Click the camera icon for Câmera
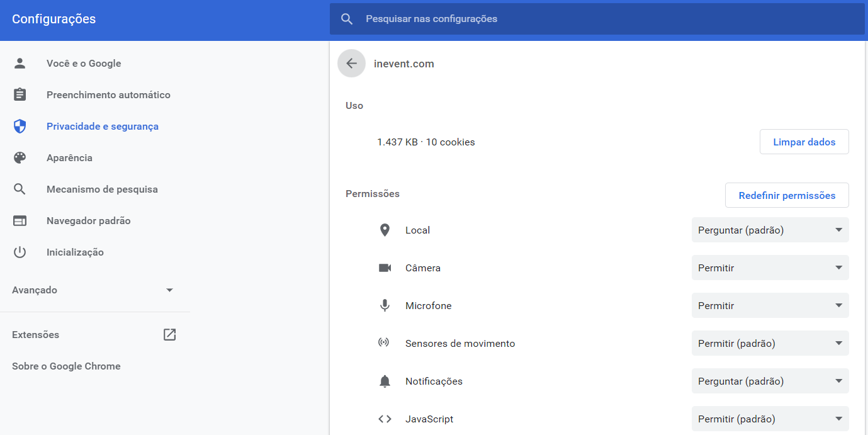 click(385, 268)
